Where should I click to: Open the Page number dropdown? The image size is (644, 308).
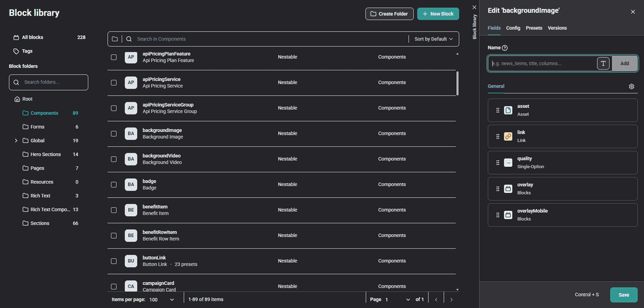pyautogui.click(x=397, y=300)
